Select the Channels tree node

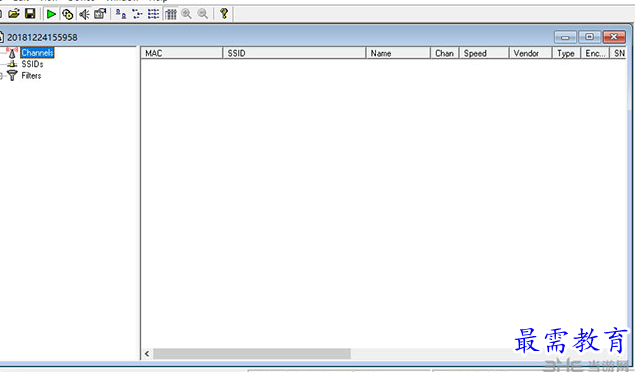click(37, 53)
